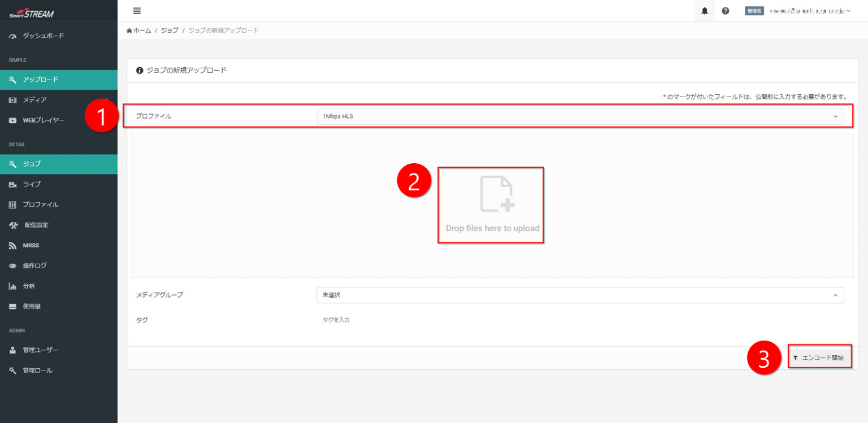Toggle the hamburger sidebar menu icon
The height and width of the screenshot is (423, 868).
click(137, 11)
